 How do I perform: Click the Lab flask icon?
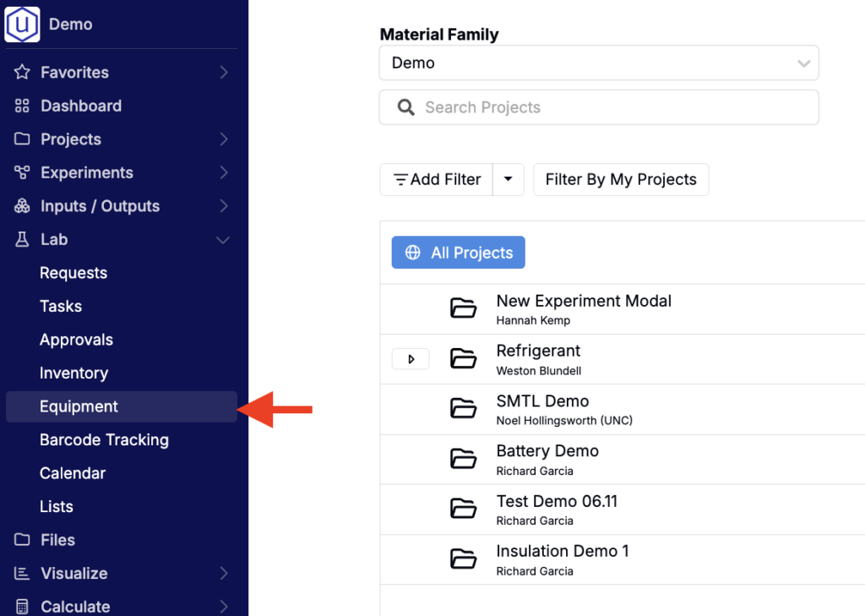click(x=22, y=240)
